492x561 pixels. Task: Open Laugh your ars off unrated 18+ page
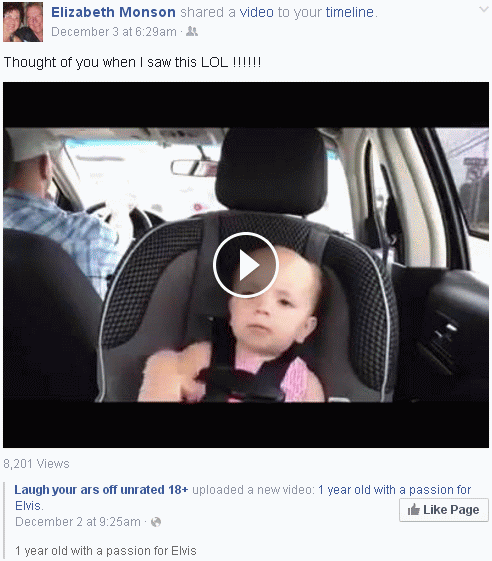pos(101,489)
